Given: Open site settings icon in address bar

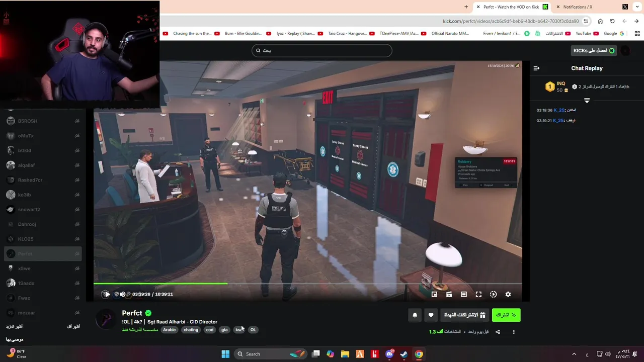Looking at the screenshot, I should coord(586,21).
